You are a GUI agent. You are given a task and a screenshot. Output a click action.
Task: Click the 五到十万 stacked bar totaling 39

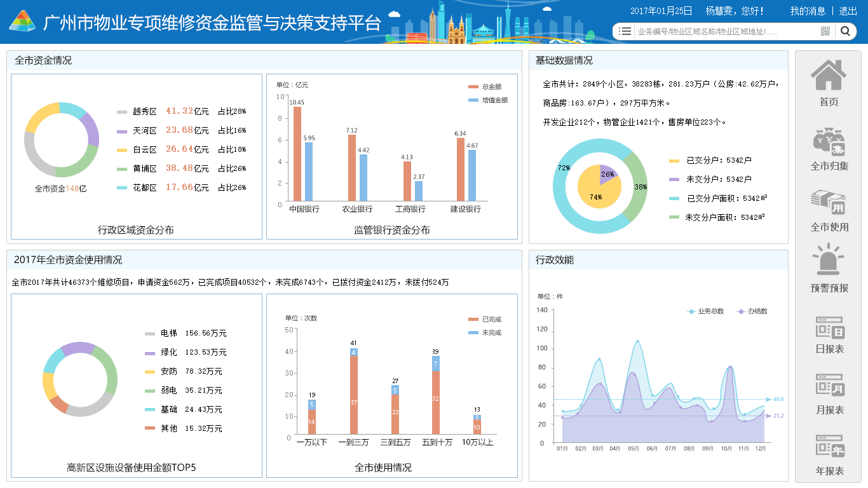435,395
